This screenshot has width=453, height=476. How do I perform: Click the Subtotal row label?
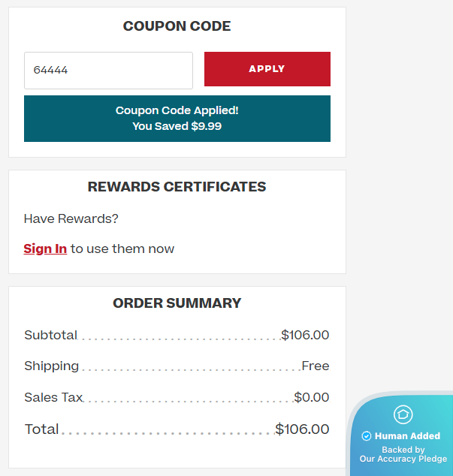(50, 335)
